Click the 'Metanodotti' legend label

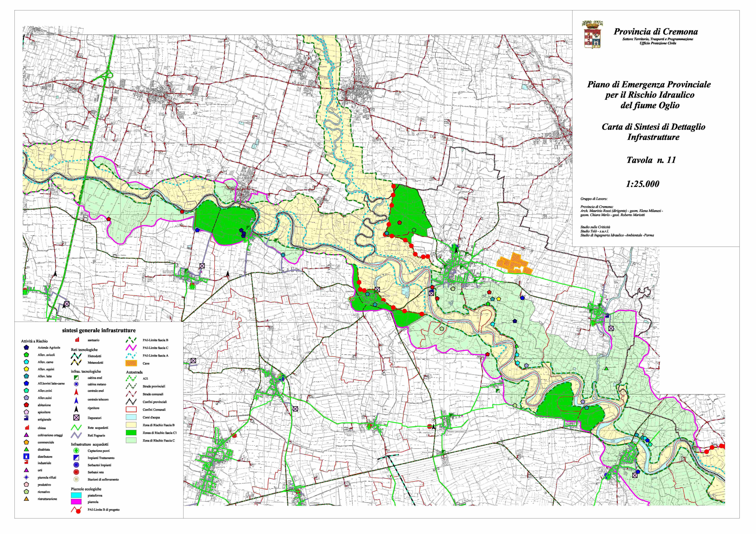95,362
